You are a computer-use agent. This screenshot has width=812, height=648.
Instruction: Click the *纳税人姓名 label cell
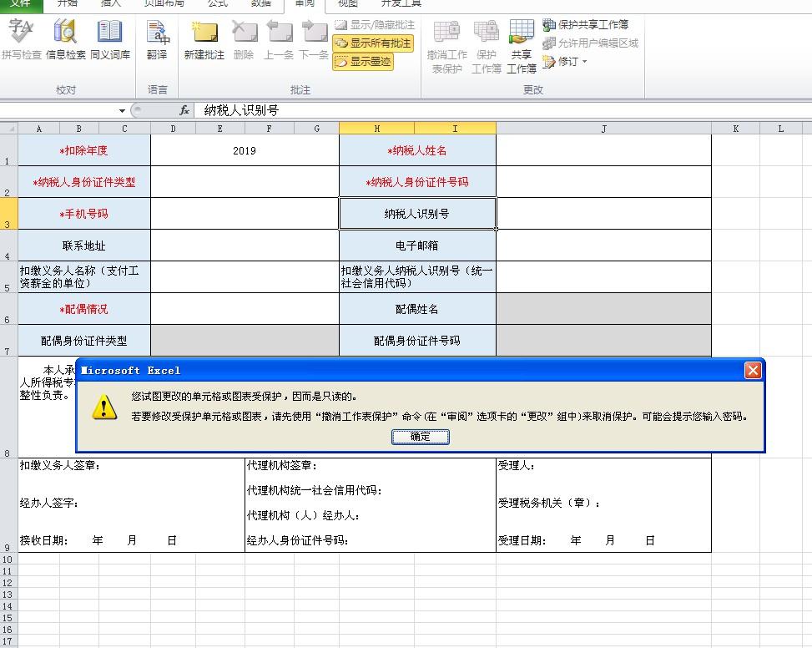(x=417, y=150)
